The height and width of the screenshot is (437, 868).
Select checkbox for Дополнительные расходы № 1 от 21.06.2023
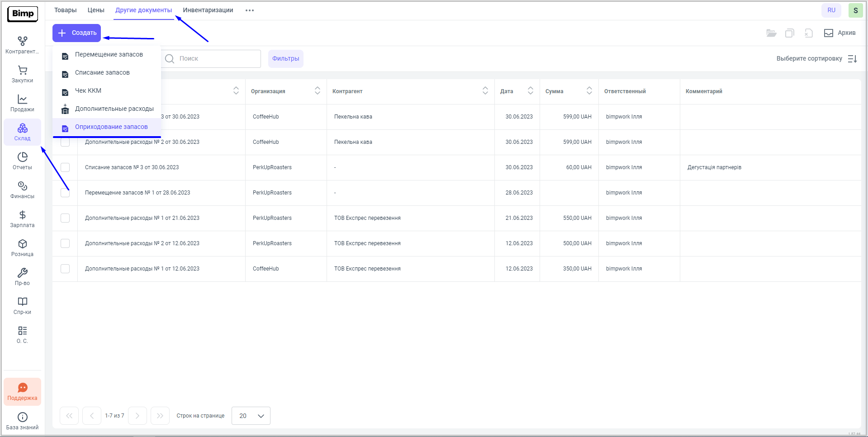click(x=65, y=218)
